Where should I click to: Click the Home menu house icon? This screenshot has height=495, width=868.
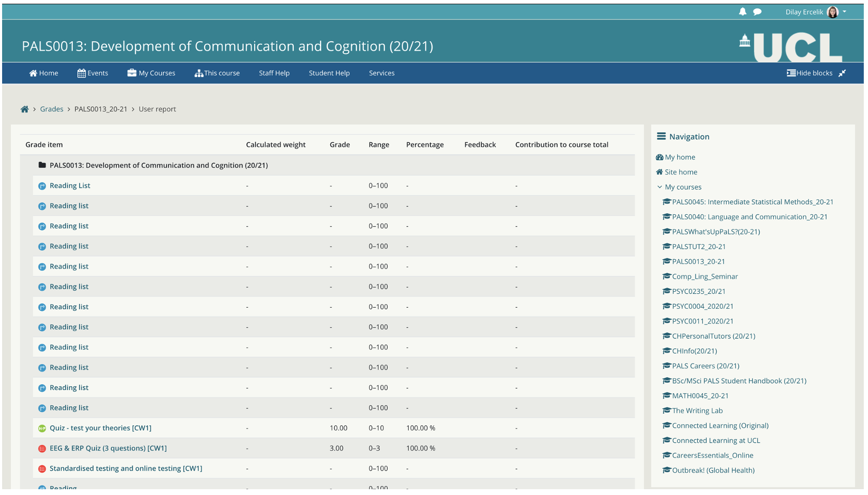(x=33, y=73)
